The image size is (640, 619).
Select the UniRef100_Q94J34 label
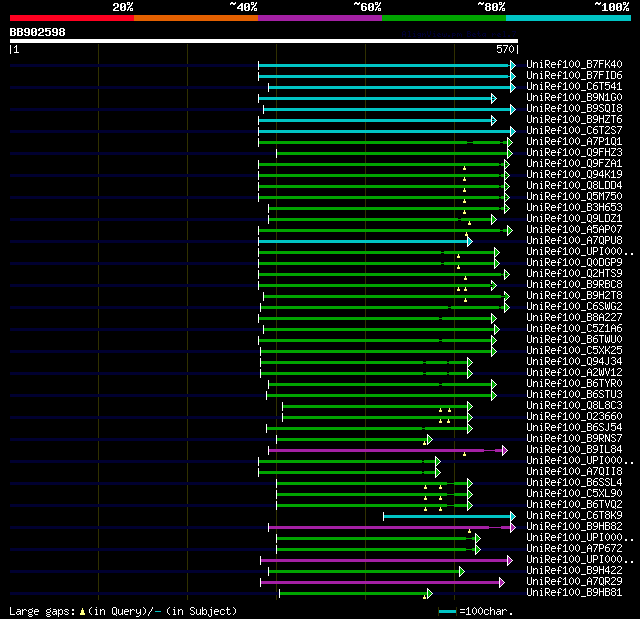[574, 362]
